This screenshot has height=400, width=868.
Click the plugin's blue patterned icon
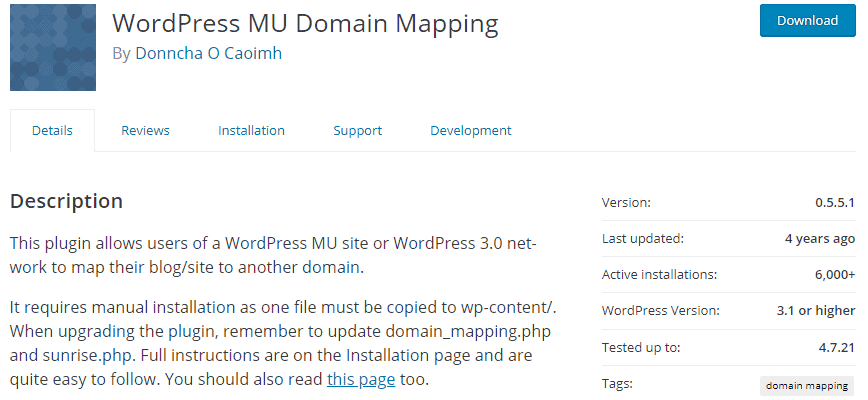(53, 48)
